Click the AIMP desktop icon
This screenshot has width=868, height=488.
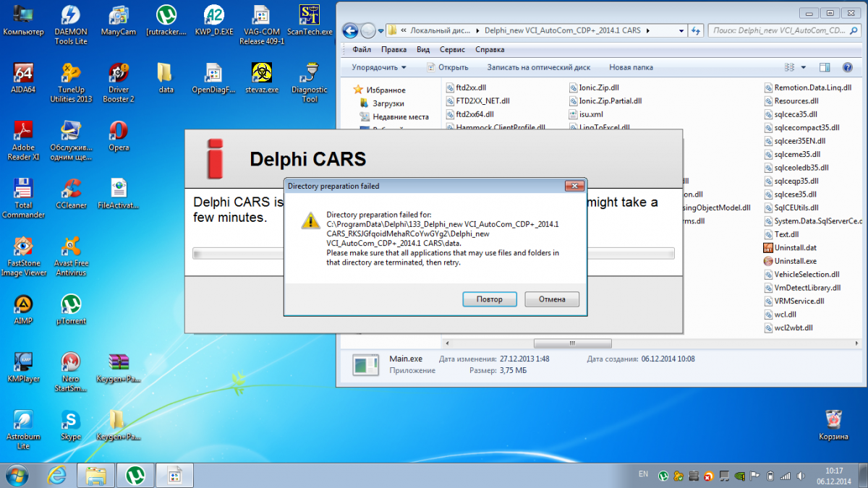pos(23,309)
